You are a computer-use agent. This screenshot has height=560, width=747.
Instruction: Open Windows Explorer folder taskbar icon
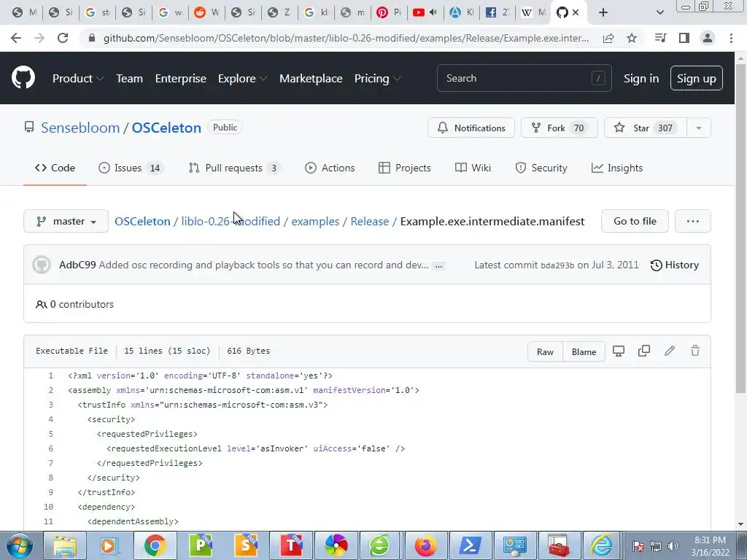pos(65,545)
